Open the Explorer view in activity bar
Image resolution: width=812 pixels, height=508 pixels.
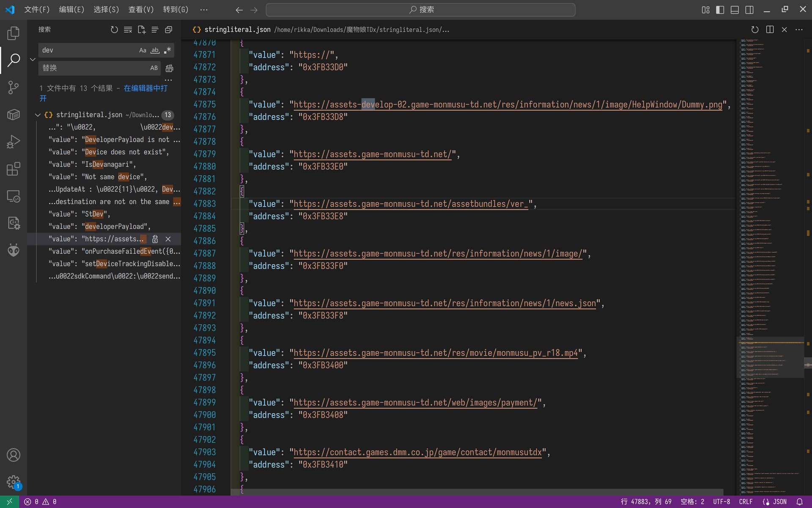pos(13,33)
